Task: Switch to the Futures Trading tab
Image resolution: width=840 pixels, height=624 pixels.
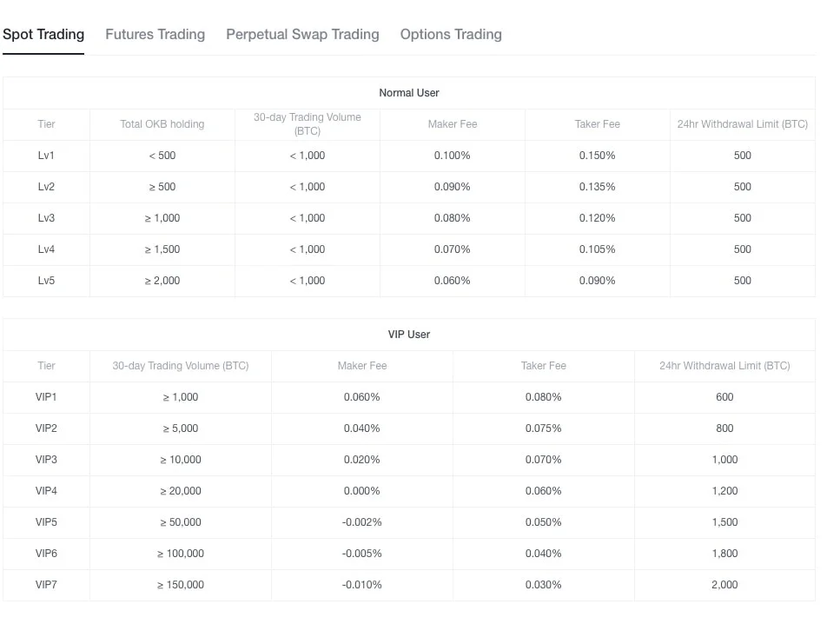Action: pos(155,34)
